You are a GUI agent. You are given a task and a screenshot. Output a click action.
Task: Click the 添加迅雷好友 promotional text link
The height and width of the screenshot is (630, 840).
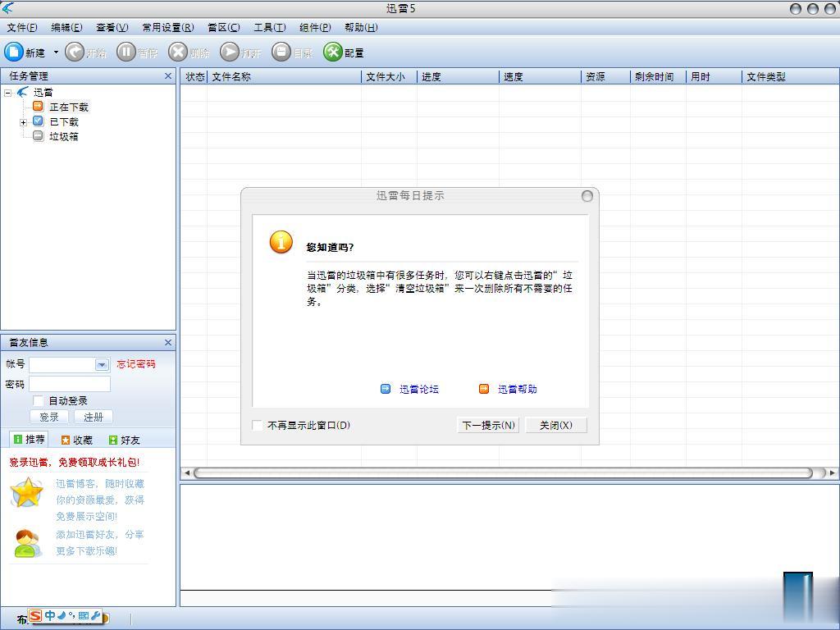100,543
